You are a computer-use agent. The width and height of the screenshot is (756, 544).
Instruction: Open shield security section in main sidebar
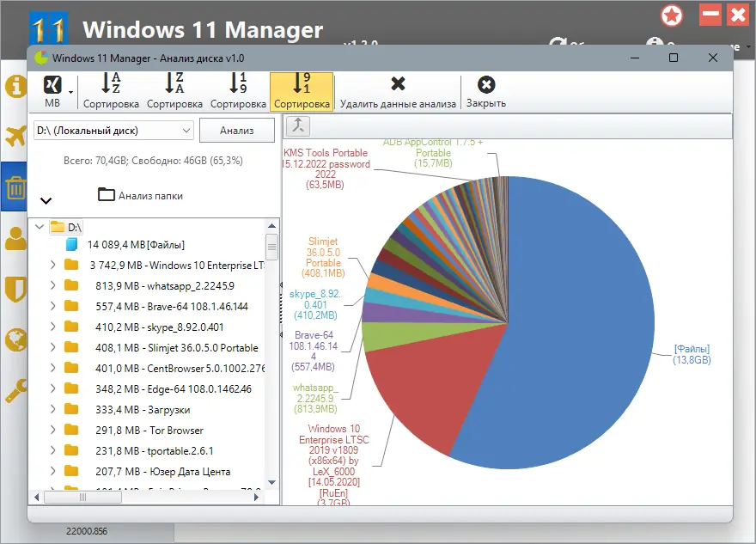[15, 290]
